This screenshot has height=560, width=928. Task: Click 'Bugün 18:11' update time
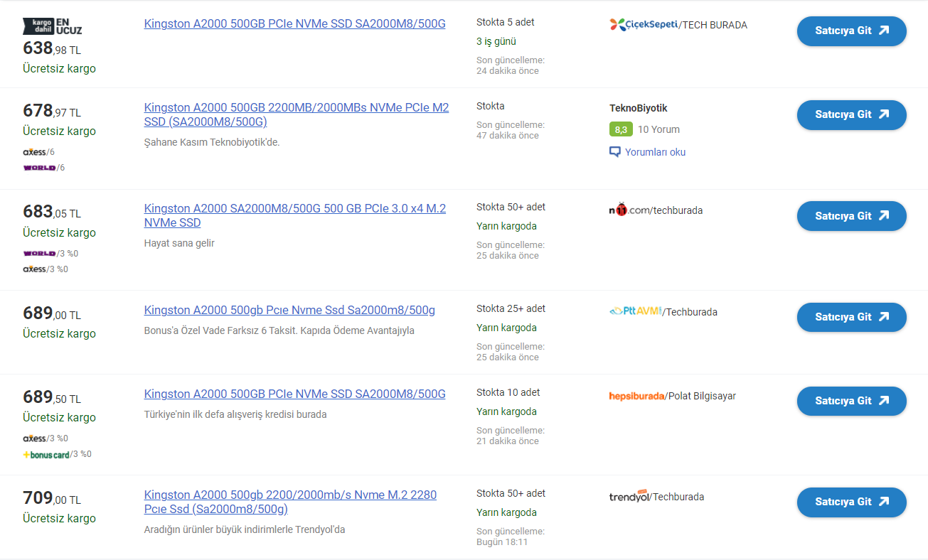point(502,542)
